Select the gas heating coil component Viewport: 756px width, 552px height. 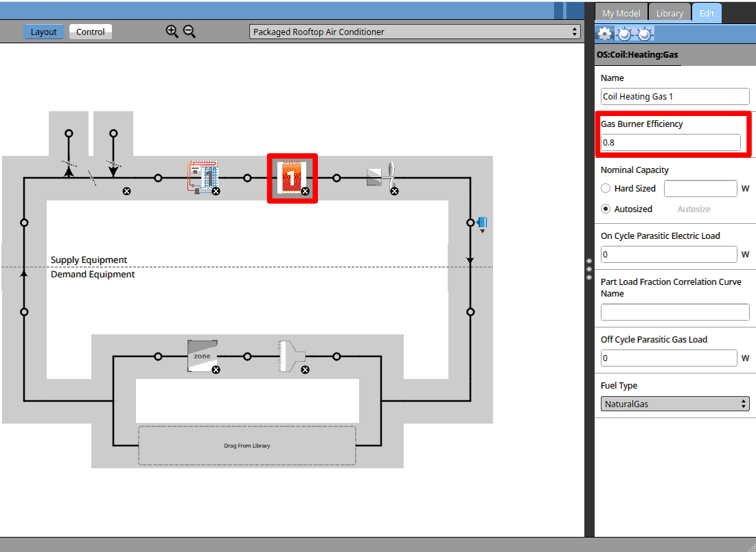click(292, 178)
